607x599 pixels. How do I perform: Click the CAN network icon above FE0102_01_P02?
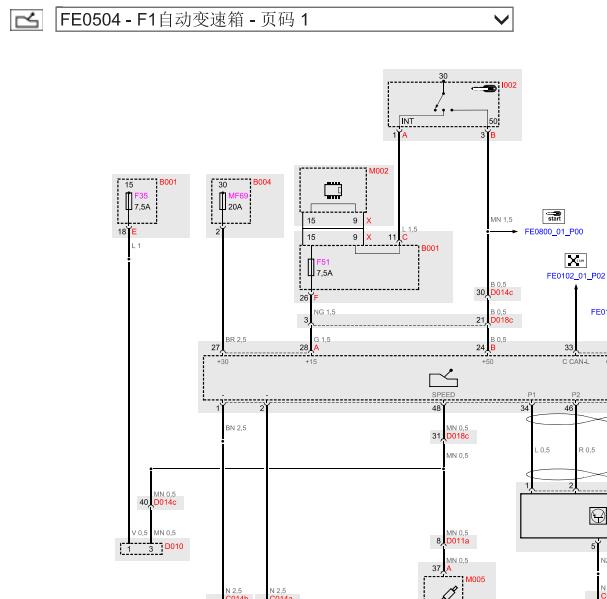click(576, 261)
